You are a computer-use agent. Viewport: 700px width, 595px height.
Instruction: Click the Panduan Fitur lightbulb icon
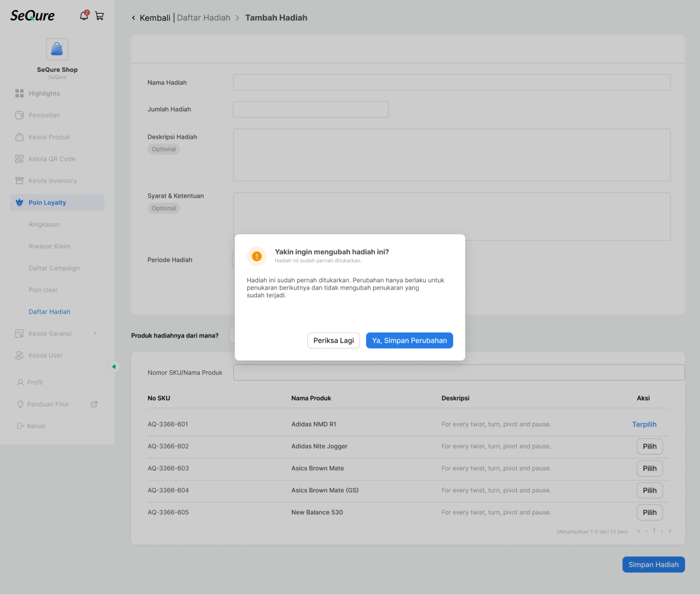point(20,405)
